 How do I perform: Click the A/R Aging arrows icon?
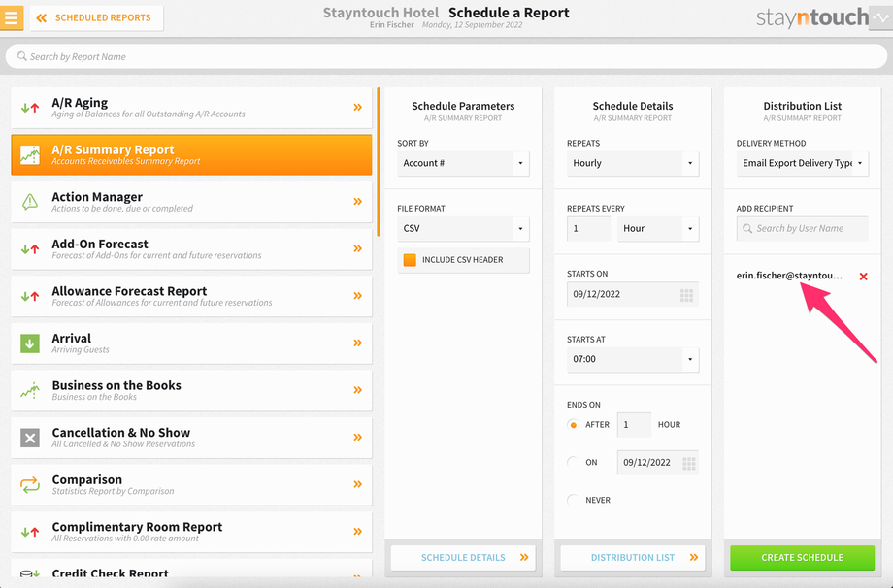(x=30, y=107)
